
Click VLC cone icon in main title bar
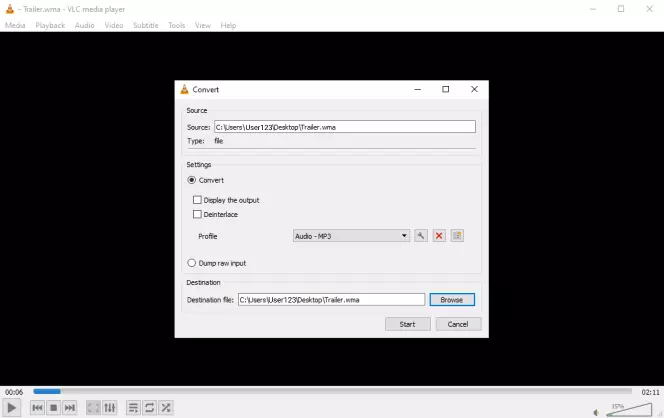pyautogui.click(x=9, y=9)
